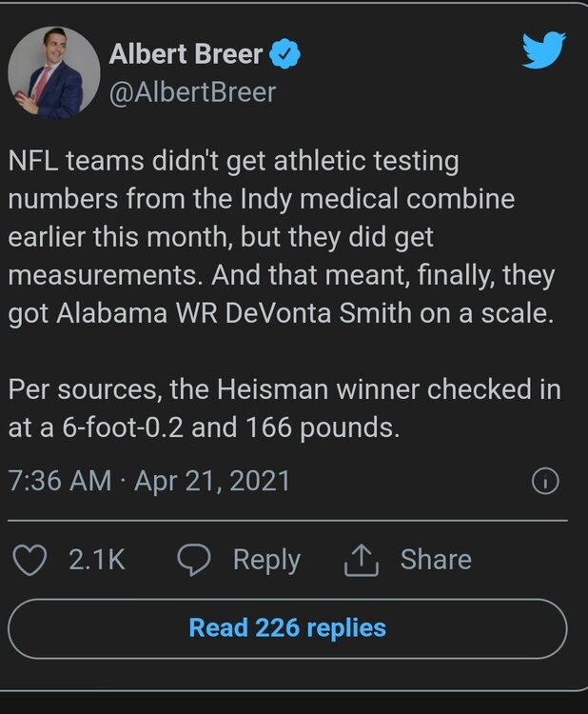This screenshot has height=714, width=588.
Task: Click the Apr 21, 2021 date
Action: click(x=212, y=480)
